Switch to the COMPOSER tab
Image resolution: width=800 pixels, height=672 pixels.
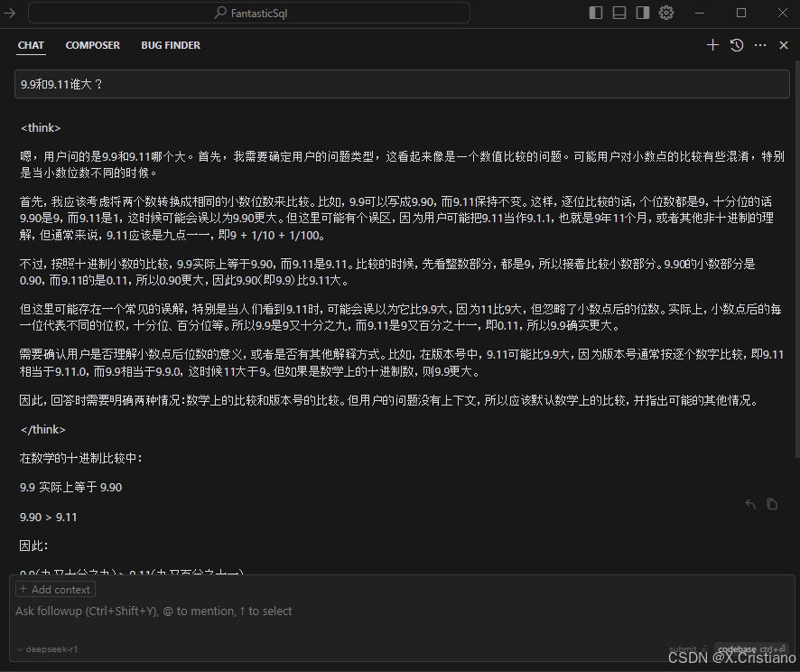click(x=93, y=45)
